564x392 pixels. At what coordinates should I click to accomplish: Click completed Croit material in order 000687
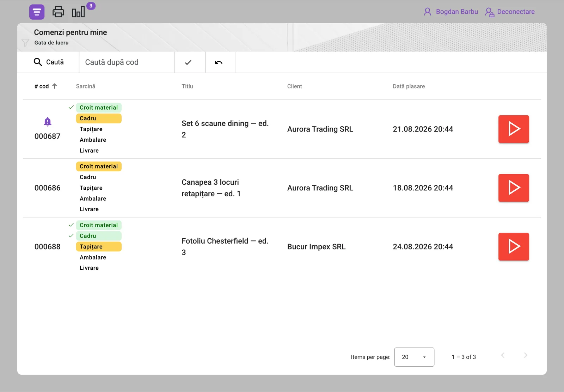99,108
